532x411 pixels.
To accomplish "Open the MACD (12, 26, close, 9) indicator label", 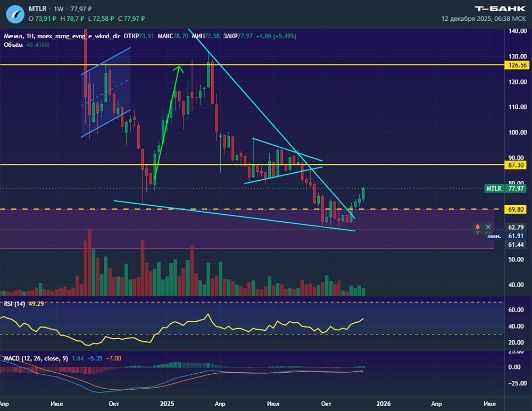I will pos(36,358).
